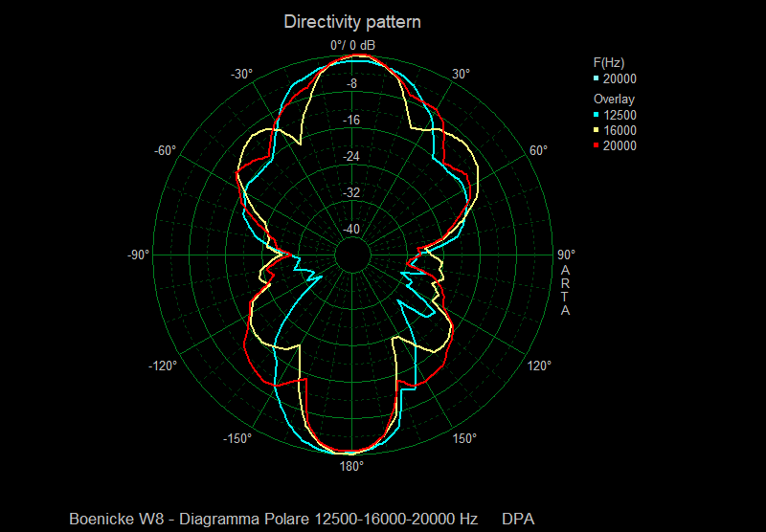Click the 'Boenicke W8 - Diagramma Polare' caption
The image size is (766, 532).
(190, 519)
